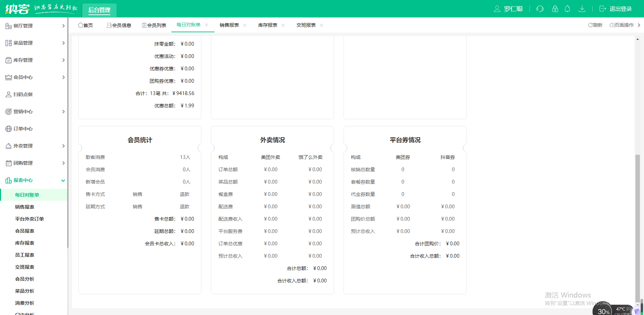
Task: Click the download icon in header
Action: [x=582, y=9]
